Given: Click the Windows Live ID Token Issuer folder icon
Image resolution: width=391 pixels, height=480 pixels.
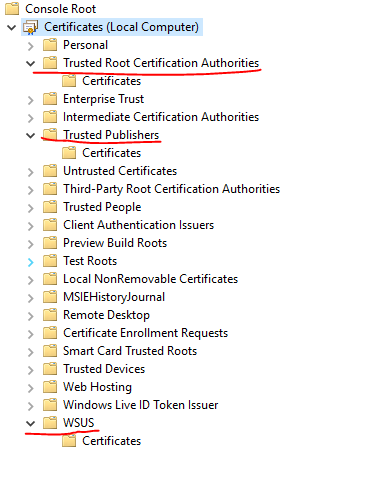Looking at the screenshot, I should pyautogui.click(x=50, y=405).
